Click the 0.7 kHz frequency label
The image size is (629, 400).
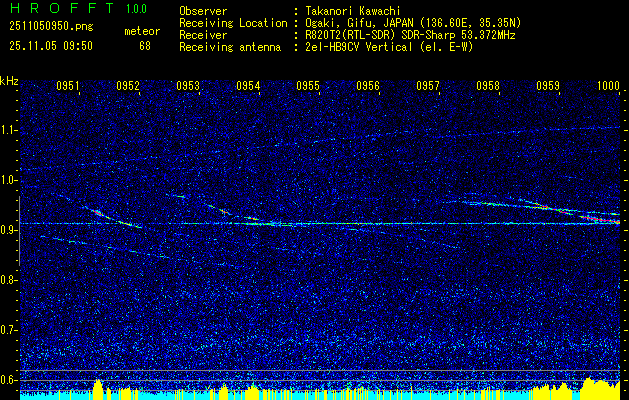pyautogui.click(x=7, y=330)
